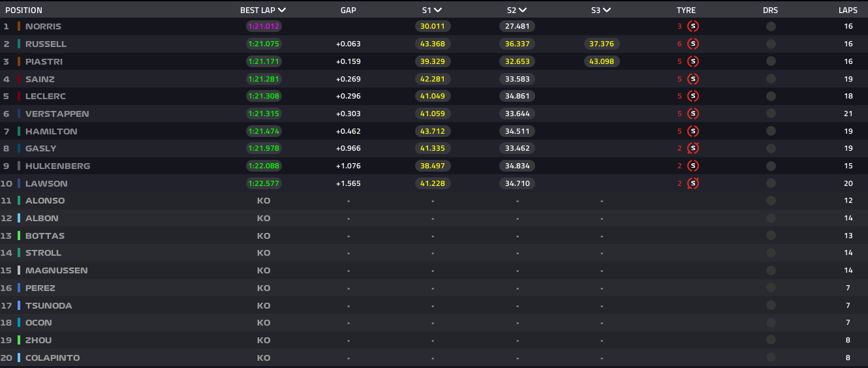Click Norris's DRS indicator dot
868x368 pixels.
(x=771, y=27)
